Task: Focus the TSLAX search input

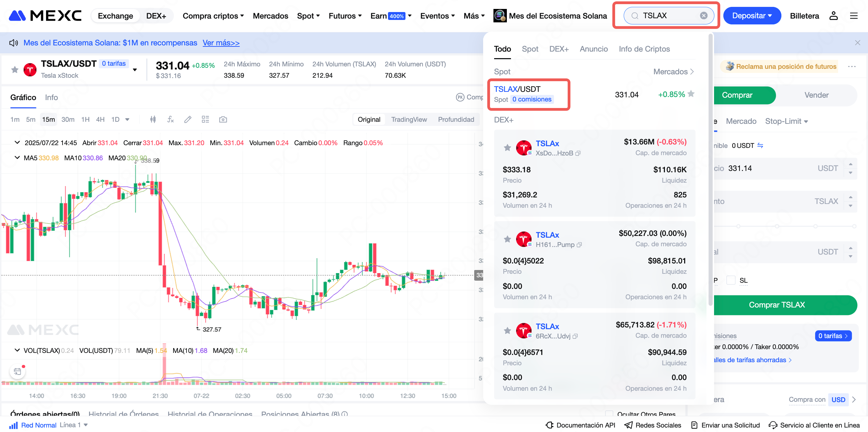Action: (669, 16)
